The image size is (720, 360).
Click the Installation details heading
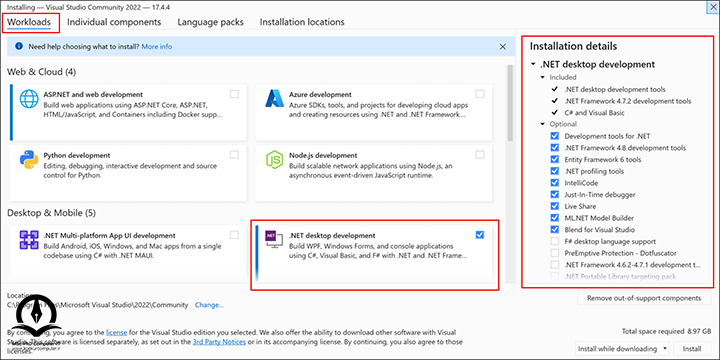(x=573, y=46)
